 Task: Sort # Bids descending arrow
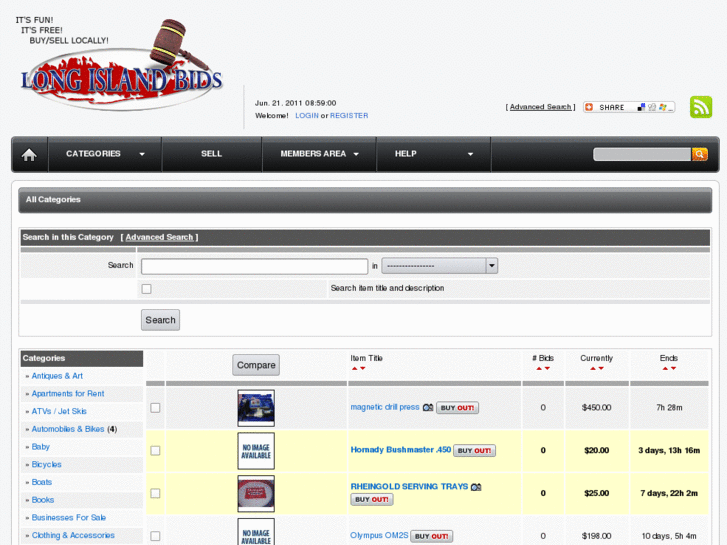tap(547, 368)
